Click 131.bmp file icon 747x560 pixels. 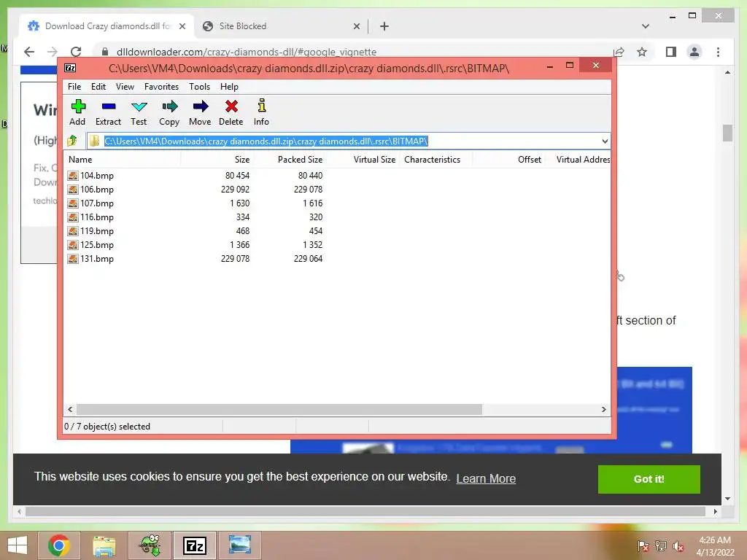(x=72, y=259)
